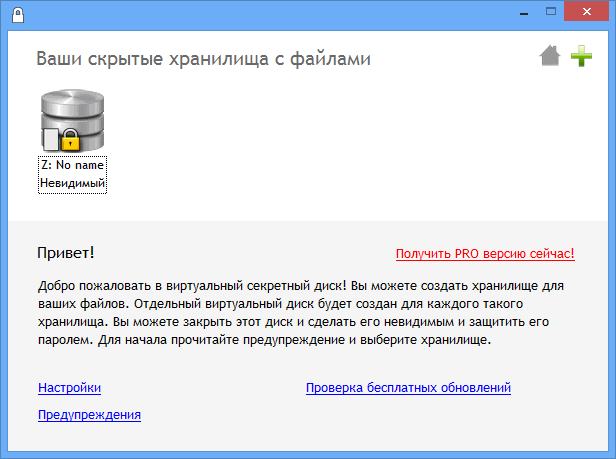Viewport: 616px width, 459px height.
Task: Minimize the application window
Action: [522, 13]
